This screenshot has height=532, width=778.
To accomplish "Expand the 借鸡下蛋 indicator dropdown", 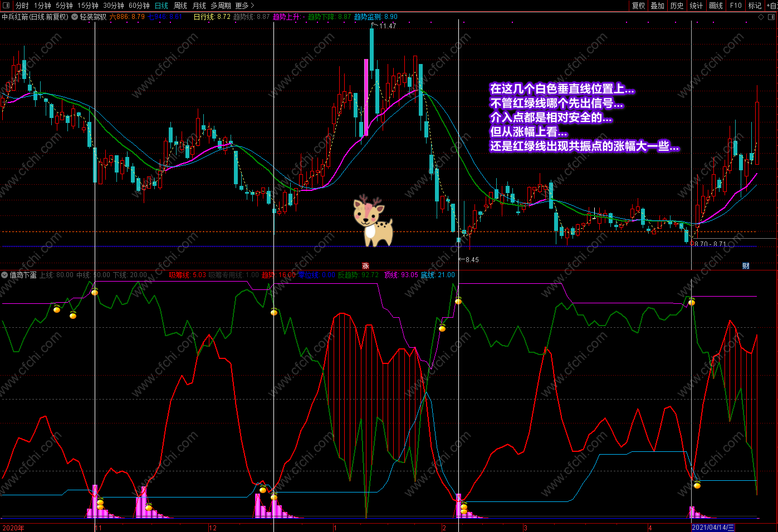I will pos(4,275).
